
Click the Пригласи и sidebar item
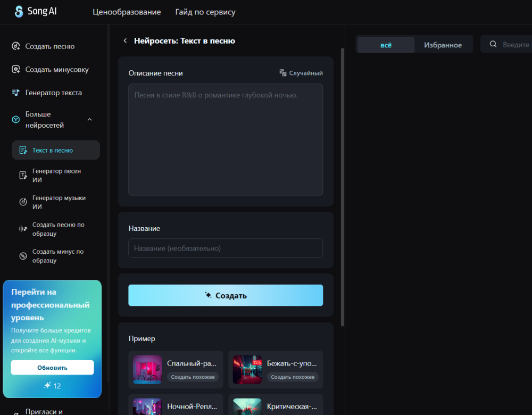pyautogui.click(x=44, y=411)
